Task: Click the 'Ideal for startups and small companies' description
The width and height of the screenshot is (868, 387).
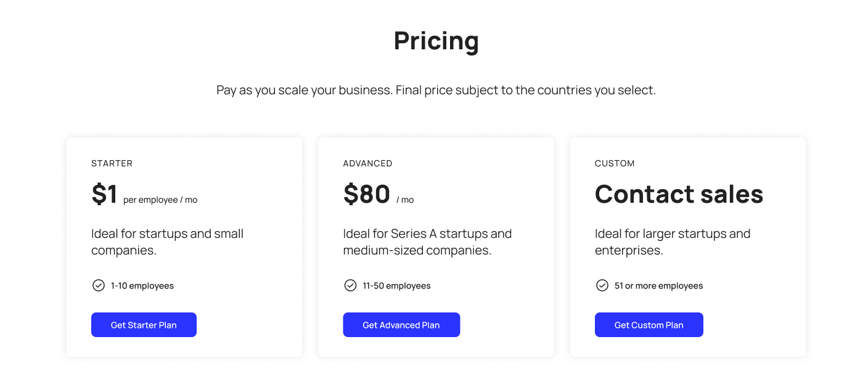Action: point(167,242)
